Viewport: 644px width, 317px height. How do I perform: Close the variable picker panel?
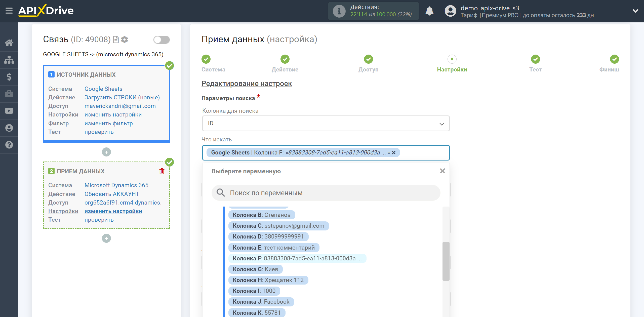(442, 171)
